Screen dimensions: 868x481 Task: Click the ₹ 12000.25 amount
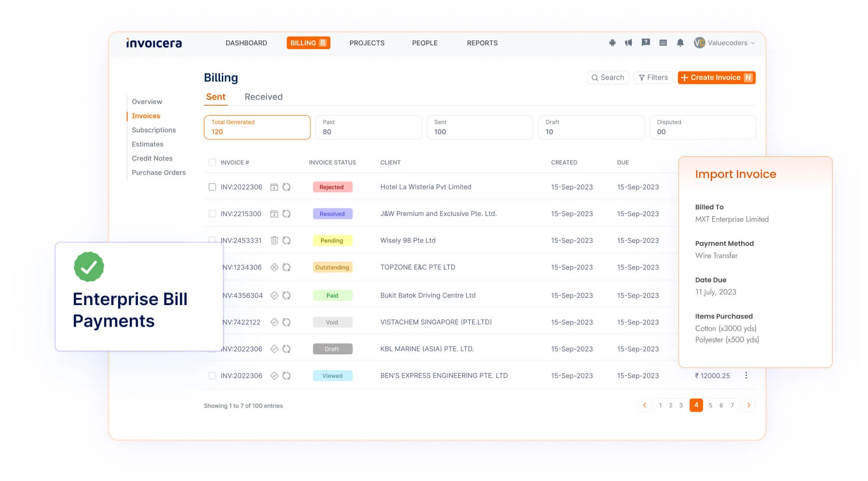(x=712, y=375)
